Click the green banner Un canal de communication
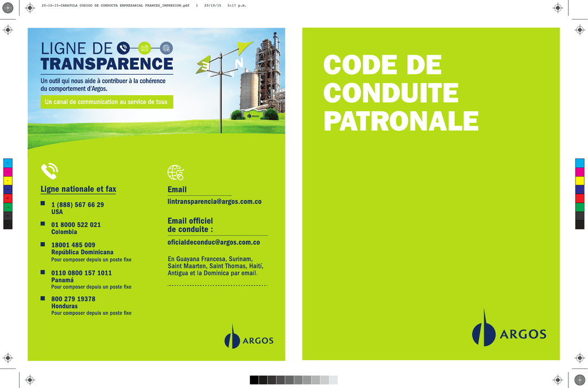Viewport: 588px width, 388px height. point(107,102)
